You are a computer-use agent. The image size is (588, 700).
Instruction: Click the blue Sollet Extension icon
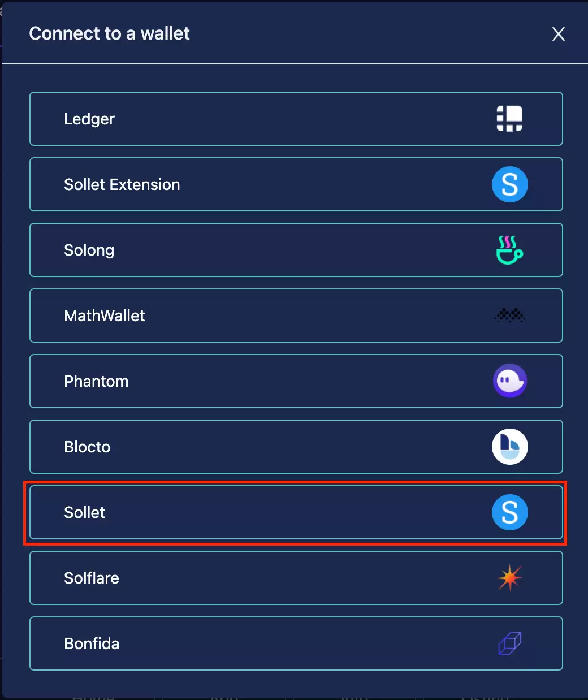[x=509, y=184]
